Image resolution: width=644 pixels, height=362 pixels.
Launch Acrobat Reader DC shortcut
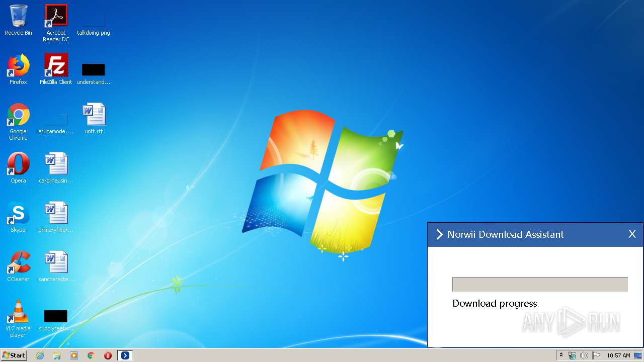(x=56, y=23)
